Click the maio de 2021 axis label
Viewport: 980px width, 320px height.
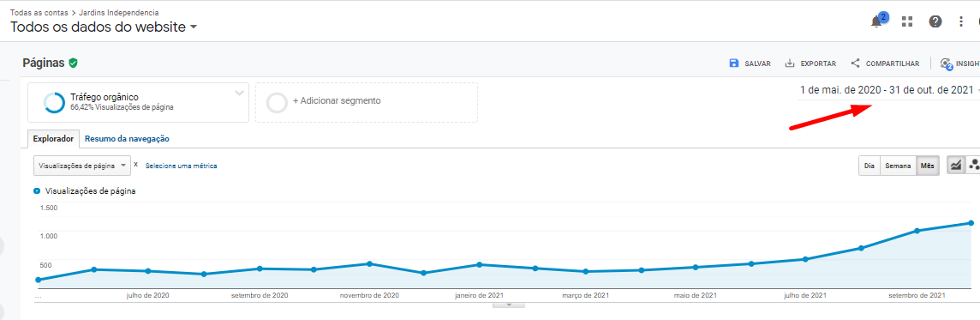point(696,295)
